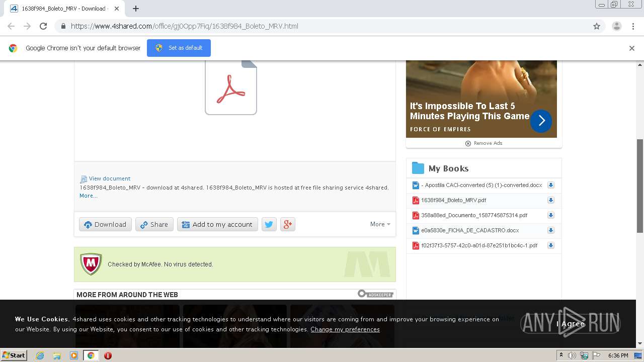Reload the page
The height and width of the screenshot is (362, 644).
pyautogui.click(x=43, y=26)
